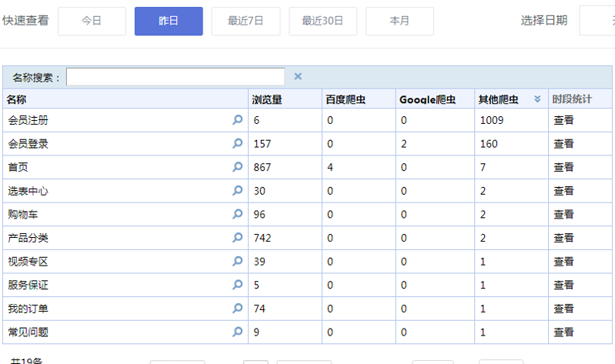This screenshot has width=615, height=364.
Task: Open 查看 link for 首页
Action: point(563,167)
